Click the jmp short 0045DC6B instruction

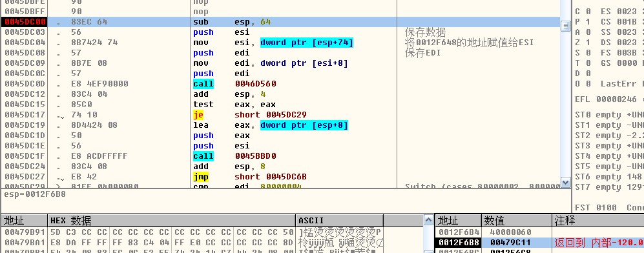pyautogui.click(x=250, y=177)
